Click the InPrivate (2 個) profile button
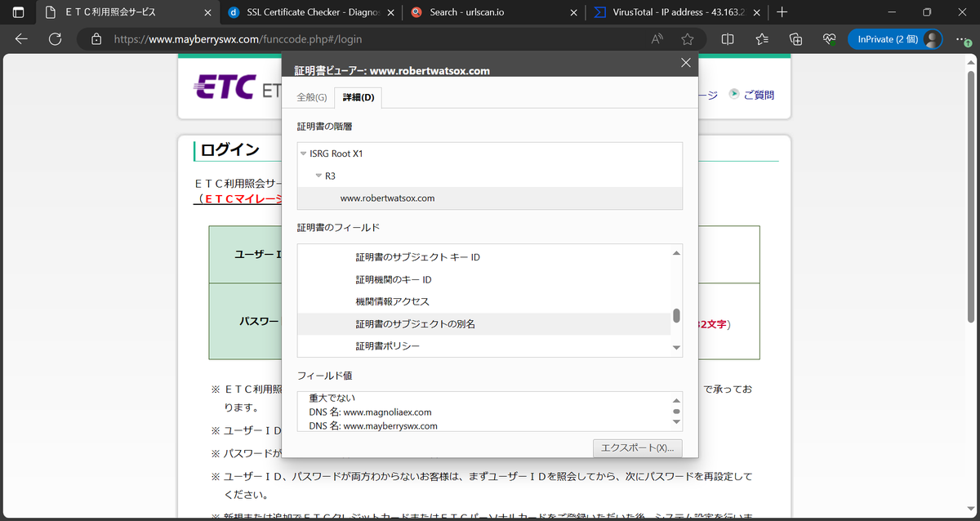 tap(894, 38)
